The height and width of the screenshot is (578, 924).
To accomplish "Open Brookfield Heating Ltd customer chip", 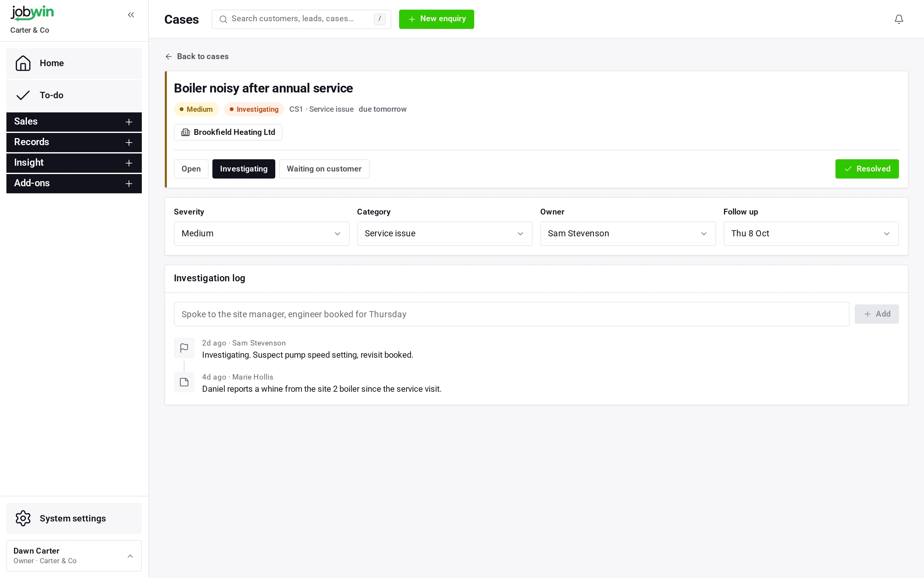I will click(x=228, y=132).
